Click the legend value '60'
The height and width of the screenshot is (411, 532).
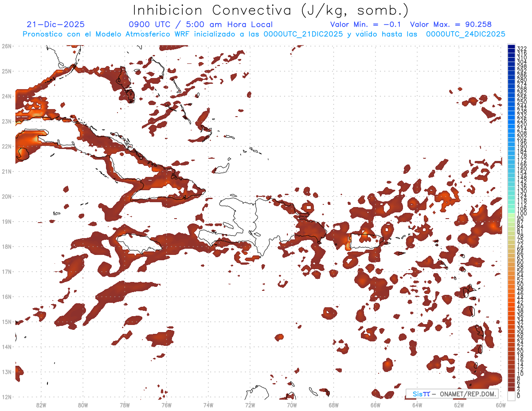(x=520, y=262)
